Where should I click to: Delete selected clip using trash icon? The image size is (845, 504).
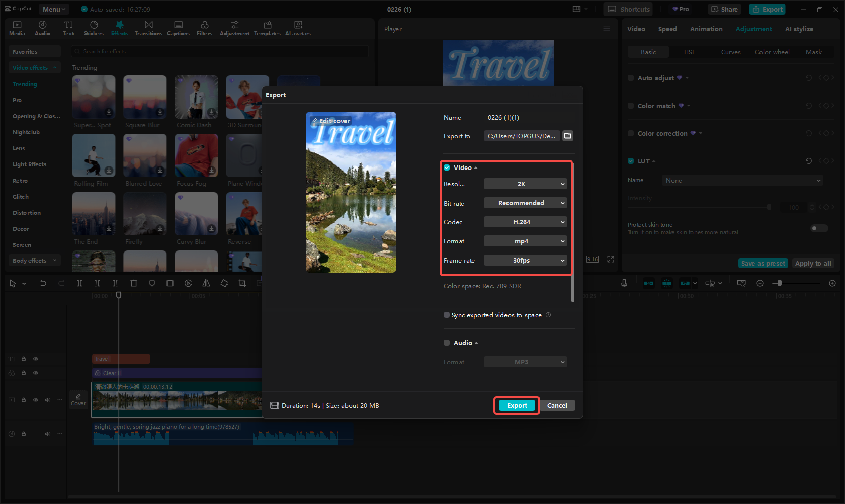point(134,283)
